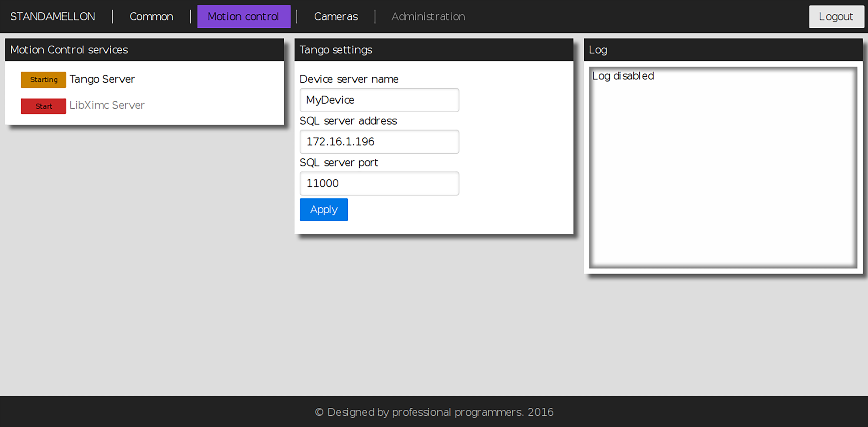Select the Motion control tab
The image size is (868, 427).
(x=244, y=17)
